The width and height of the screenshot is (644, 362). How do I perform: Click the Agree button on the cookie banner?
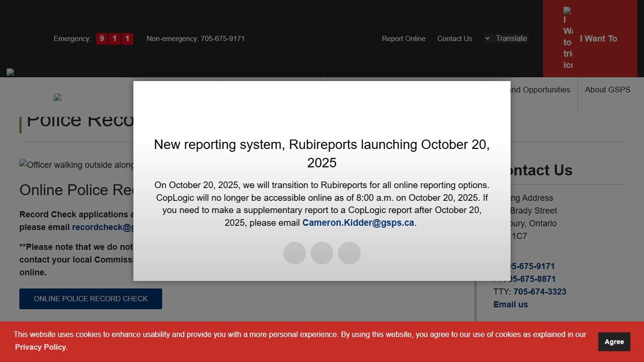[614, 341]
